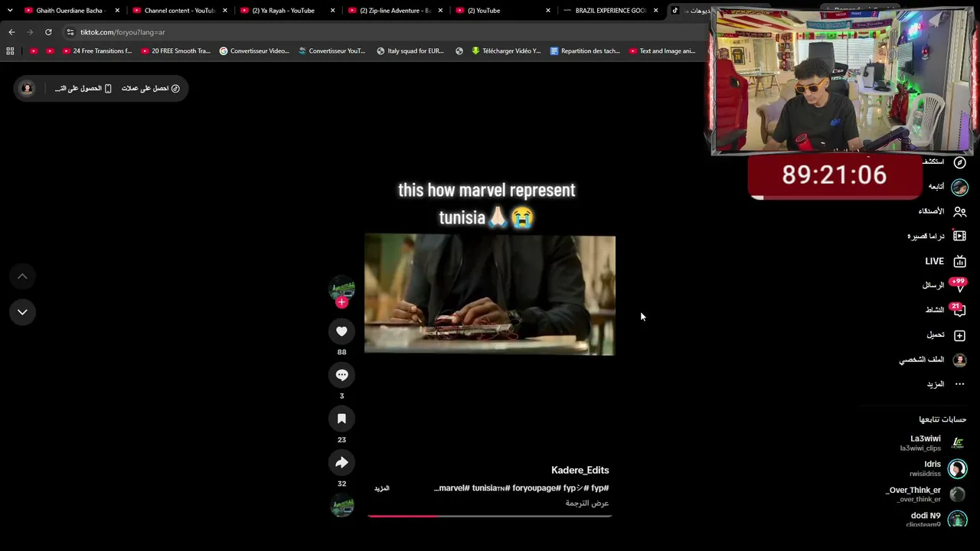
Task: Open comments on the video
Action: [341, 375]
